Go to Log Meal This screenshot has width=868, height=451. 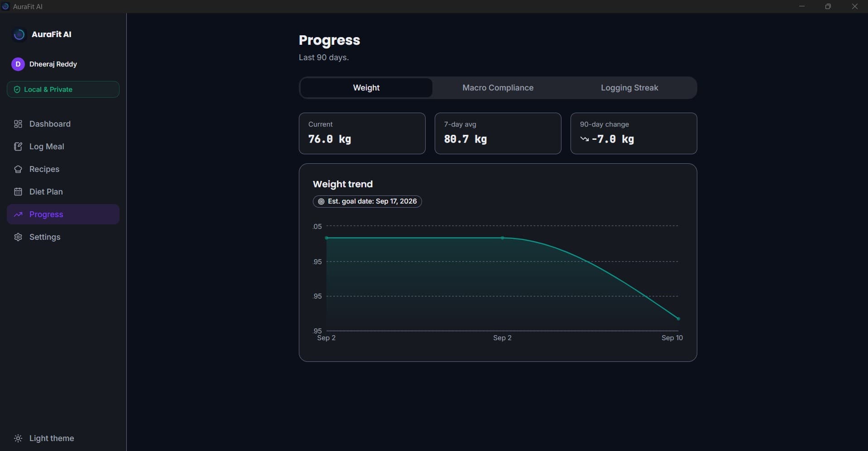[x=63, y=147]
